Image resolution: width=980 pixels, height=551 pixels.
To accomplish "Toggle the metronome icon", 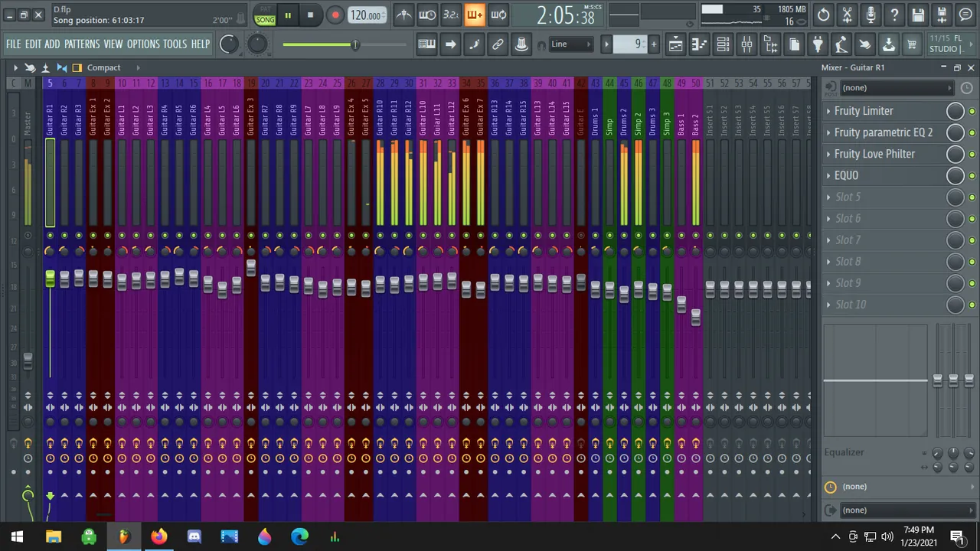I will tap(403, 15).
